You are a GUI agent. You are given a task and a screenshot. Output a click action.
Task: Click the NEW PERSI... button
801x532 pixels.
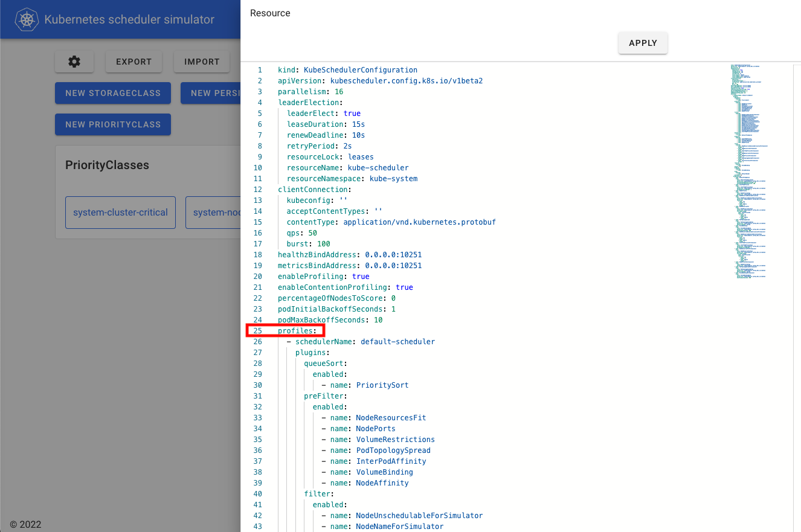210,93
